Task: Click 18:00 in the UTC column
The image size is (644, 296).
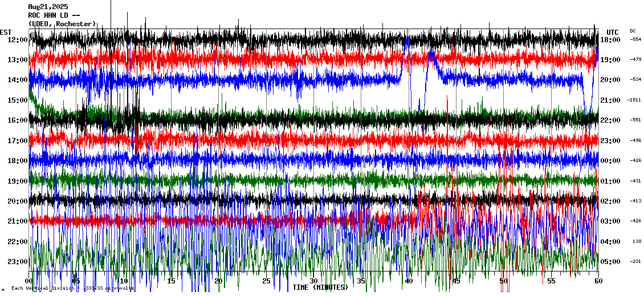Action: (610, 40)
